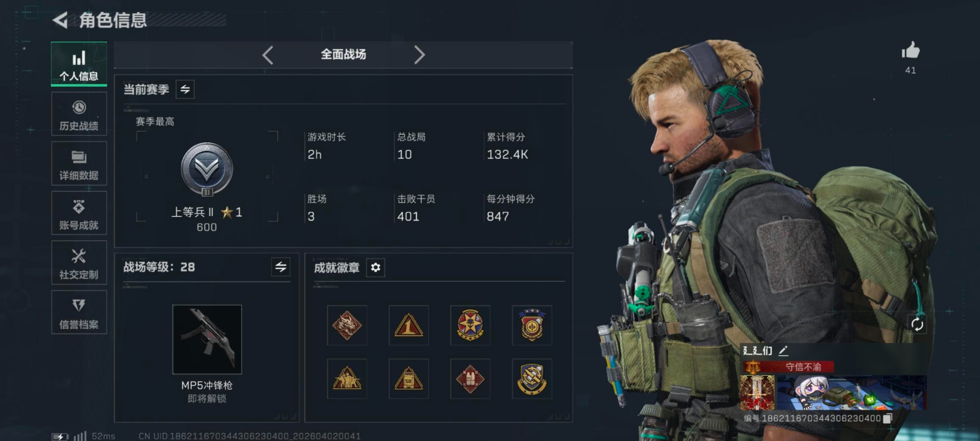Screen dimensions: 980x441
Task: Select the dragon head achievement badge
Action: [347, 326]
